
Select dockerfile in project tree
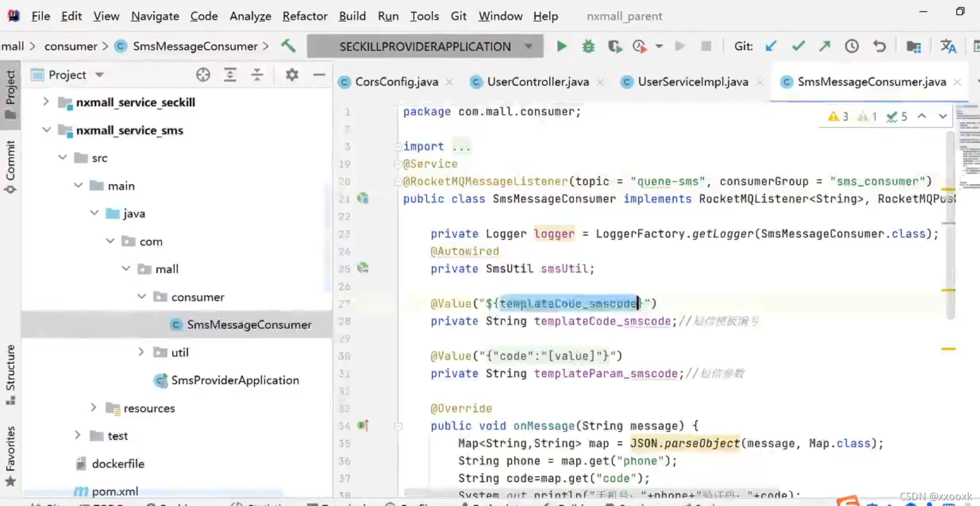coord(118,464)
